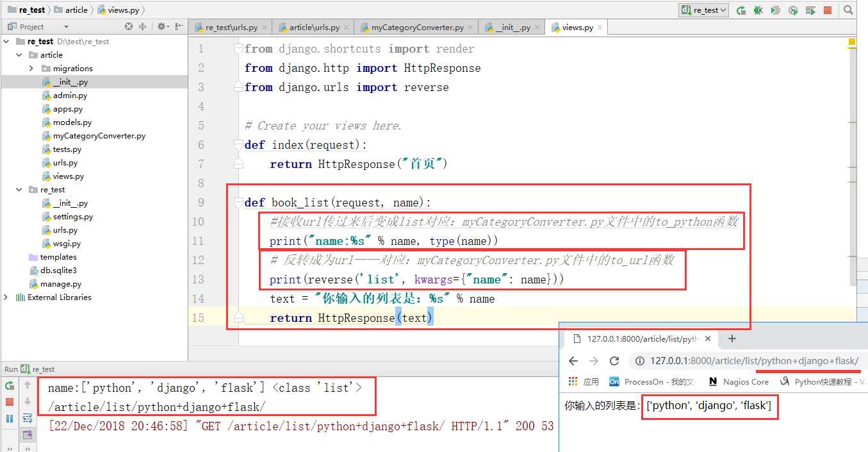Click views.py breadcrumb in navigation bar

[117, 10]
